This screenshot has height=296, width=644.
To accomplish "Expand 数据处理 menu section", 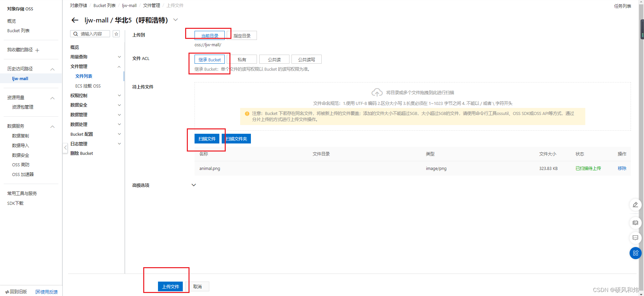I will click(119, 124).
